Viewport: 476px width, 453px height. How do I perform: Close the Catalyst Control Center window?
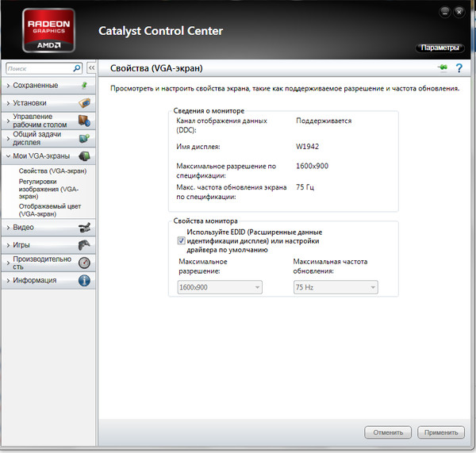tap(459, 12)
